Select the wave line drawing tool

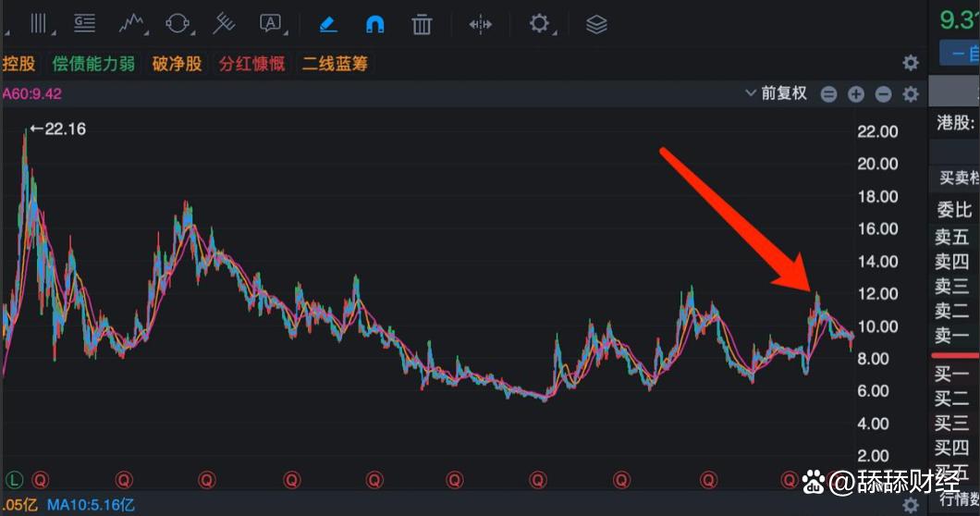pos(131,24)
